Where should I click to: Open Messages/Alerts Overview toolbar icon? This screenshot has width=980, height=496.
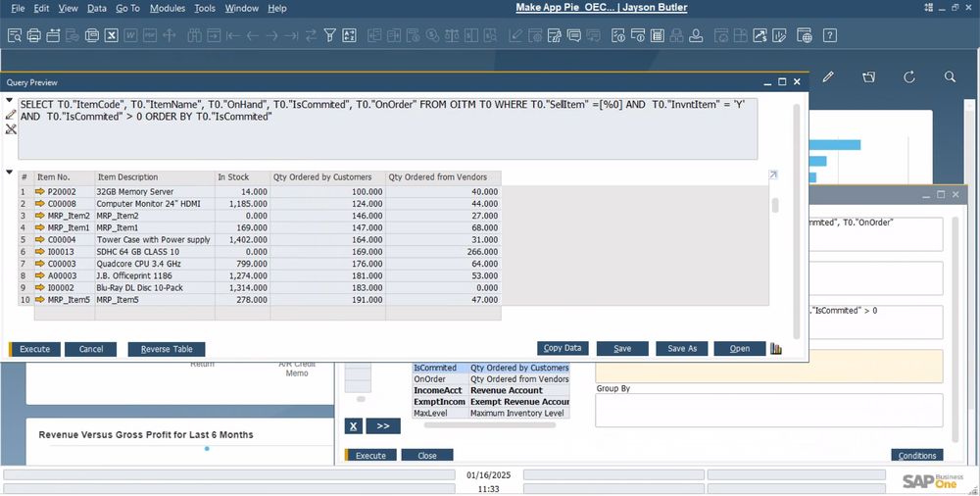point(574,35)
